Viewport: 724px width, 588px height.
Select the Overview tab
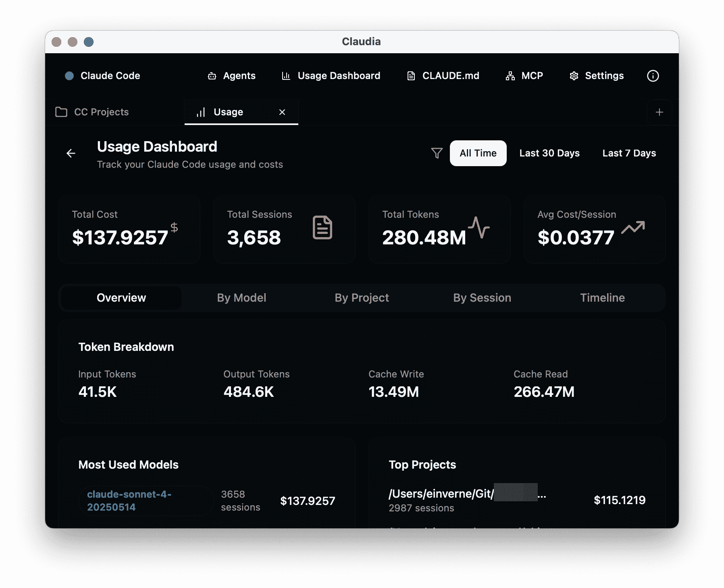[121, 298]
